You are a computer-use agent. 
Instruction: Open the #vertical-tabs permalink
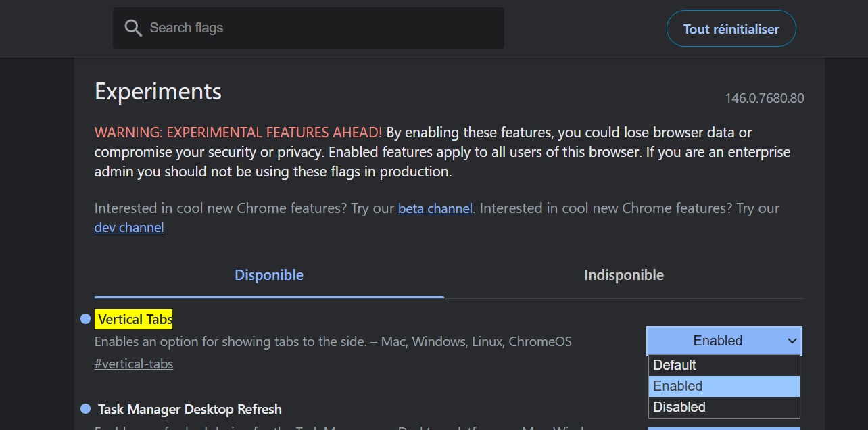point(134,364)
